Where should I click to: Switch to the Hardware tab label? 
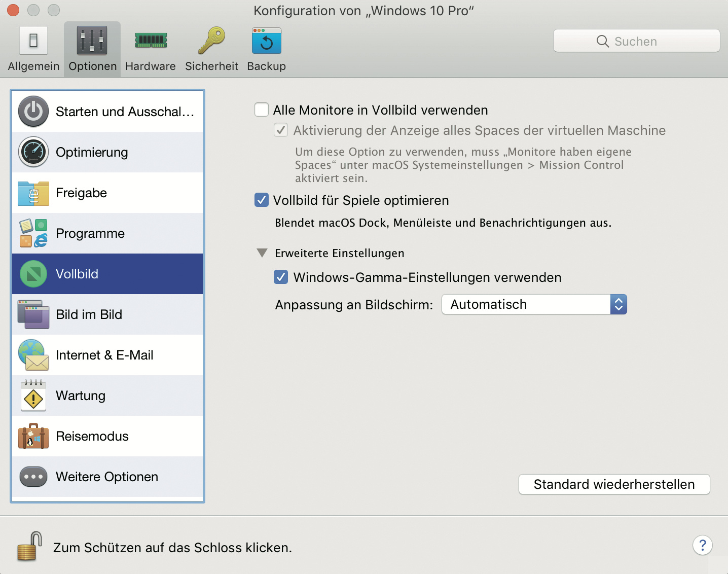point(151,66)
